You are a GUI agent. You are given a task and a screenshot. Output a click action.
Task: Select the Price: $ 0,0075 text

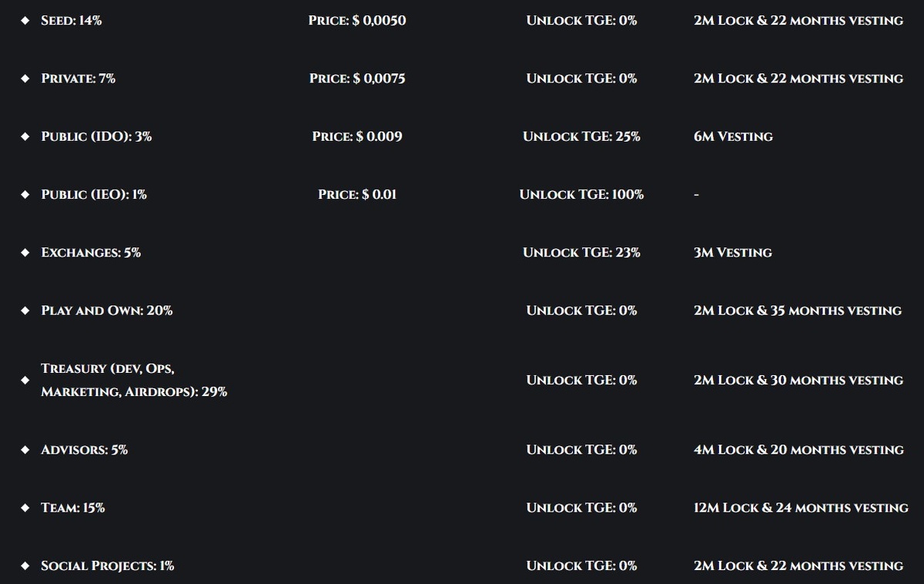tap(357, 79)
